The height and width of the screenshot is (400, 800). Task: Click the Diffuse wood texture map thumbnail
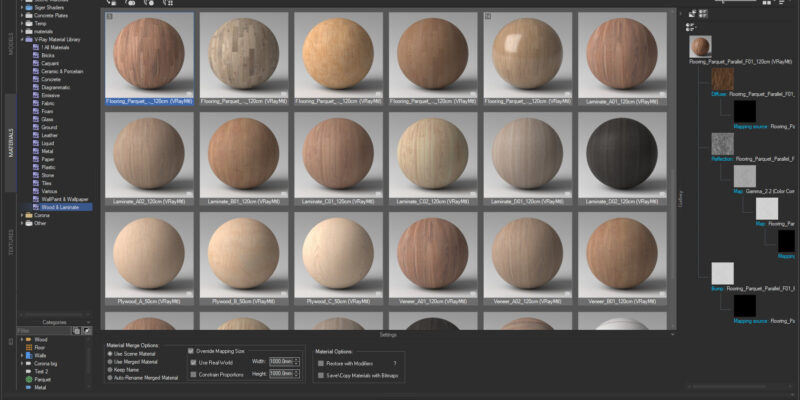(722, 80)
